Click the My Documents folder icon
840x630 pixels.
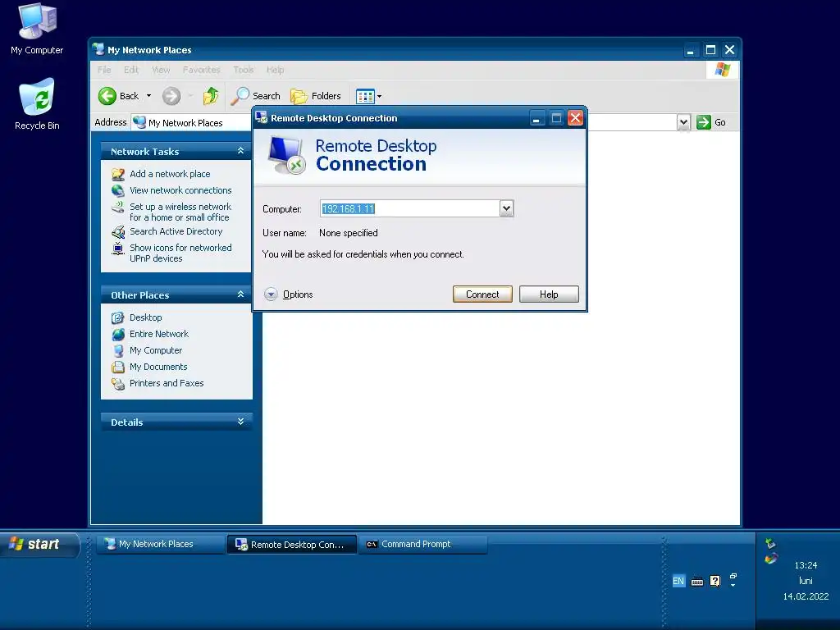point(118,367)
